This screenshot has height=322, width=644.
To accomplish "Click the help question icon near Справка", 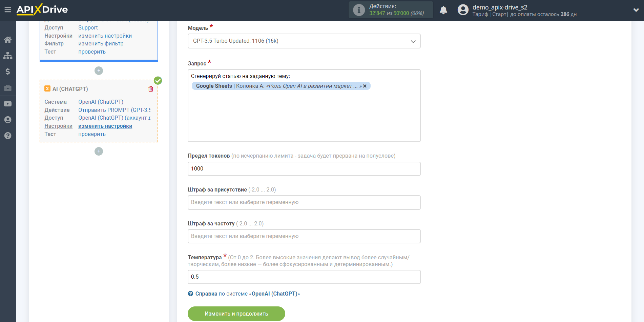I will tap(191, 294).
